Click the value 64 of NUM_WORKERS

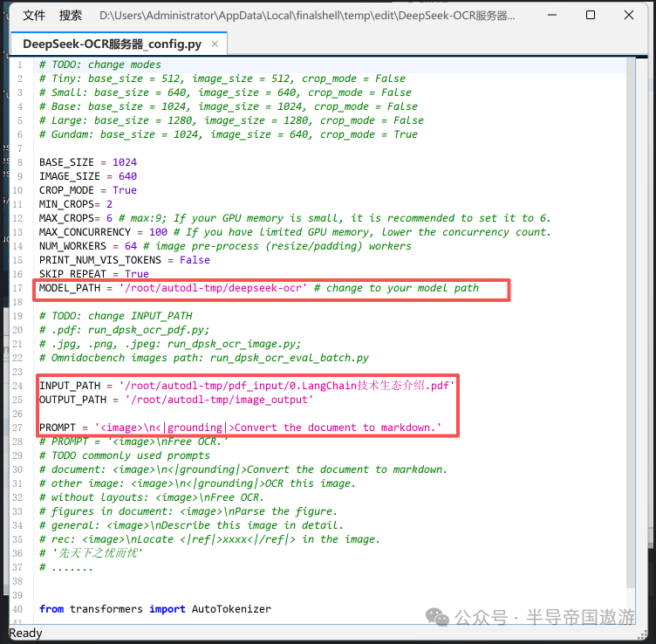[x=131, y=246]
